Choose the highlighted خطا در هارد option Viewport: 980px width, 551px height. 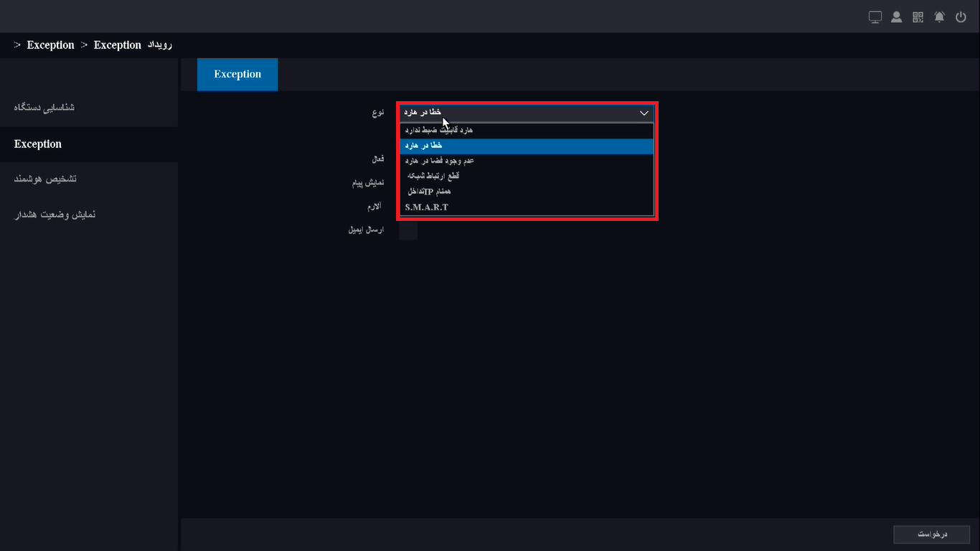coord(527,146)
